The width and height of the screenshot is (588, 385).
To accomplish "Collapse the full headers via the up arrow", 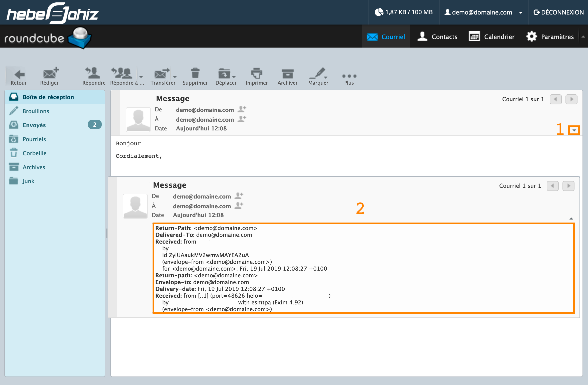I will [x=571, y=219].
